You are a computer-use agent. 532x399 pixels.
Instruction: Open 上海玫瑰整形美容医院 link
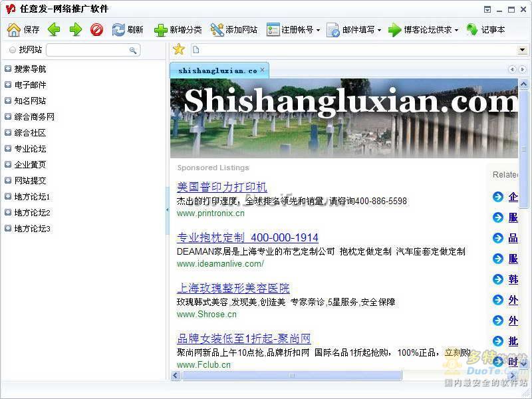click(x=233, y=288)
